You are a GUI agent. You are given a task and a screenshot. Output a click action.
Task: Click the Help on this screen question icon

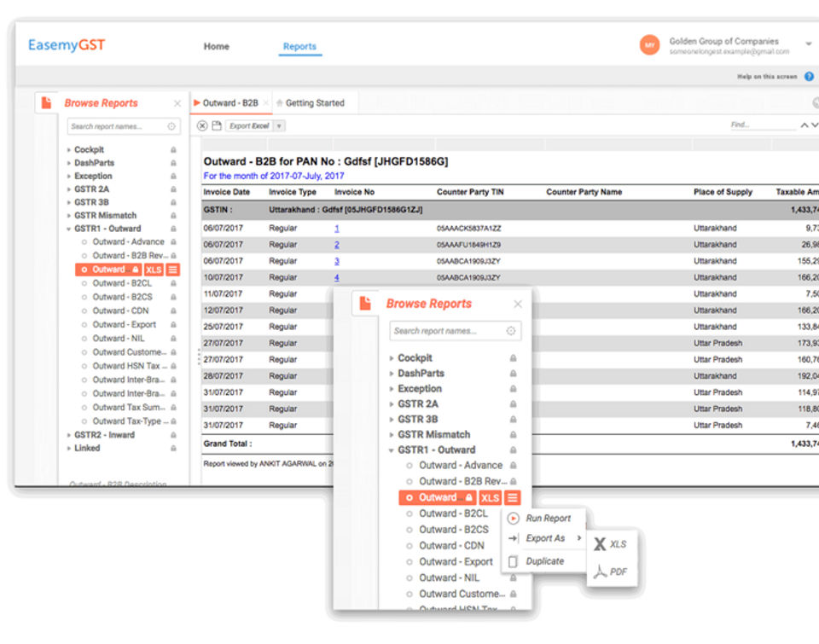coord(809,76)
